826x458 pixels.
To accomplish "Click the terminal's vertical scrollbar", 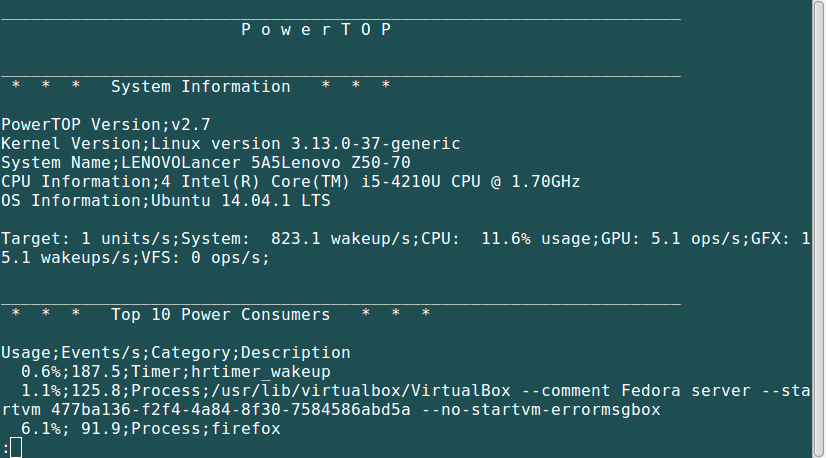I will [818, 229].
